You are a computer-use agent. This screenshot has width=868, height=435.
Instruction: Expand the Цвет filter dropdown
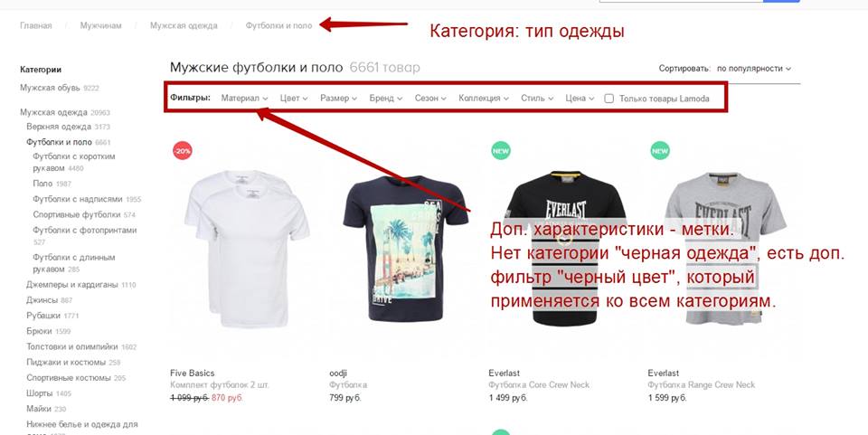tap(294, 98)
